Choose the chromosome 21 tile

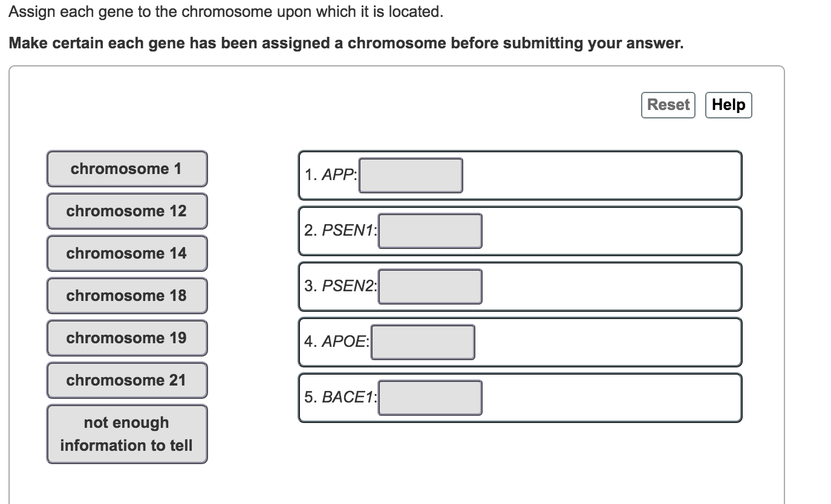coord(126,380)
